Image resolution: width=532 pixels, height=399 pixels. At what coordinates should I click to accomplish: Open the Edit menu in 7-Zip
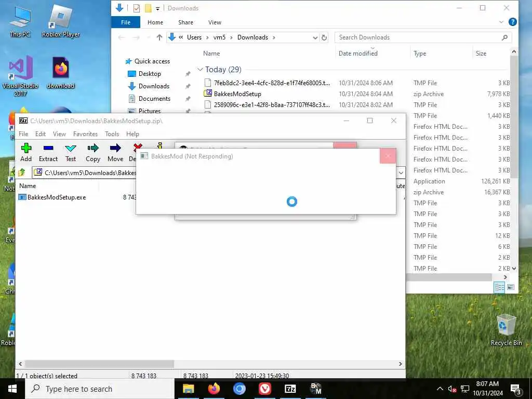pos(41,134)
